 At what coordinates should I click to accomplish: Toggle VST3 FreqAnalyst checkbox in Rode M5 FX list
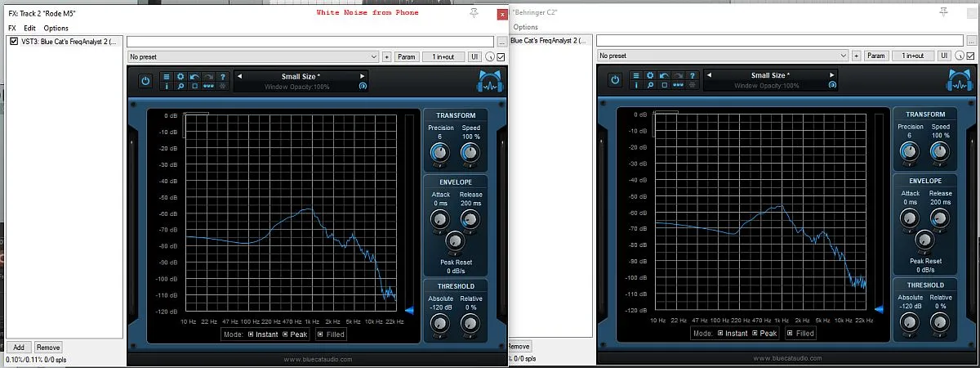point(13,41)
